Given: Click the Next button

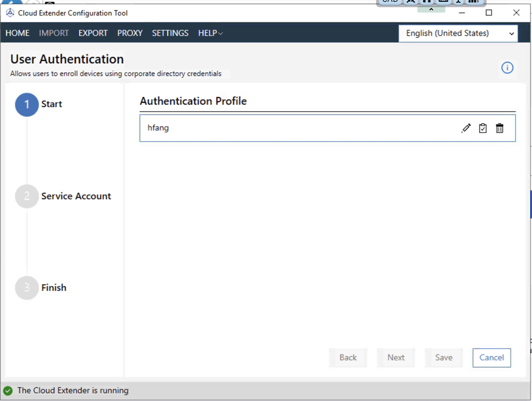Looking at the screenshot, I should 395,358.
